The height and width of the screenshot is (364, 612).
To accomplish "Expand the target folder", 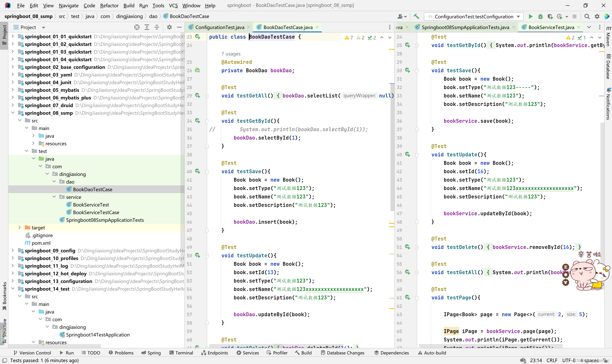I will click(20, 228).
